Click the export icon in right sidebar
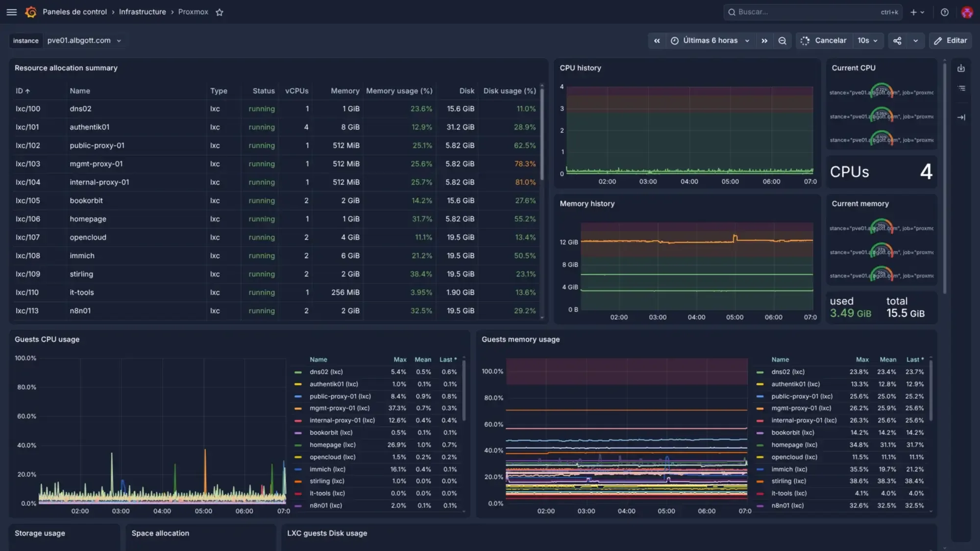Screen dimensions: 980x551 click(961, 68)
